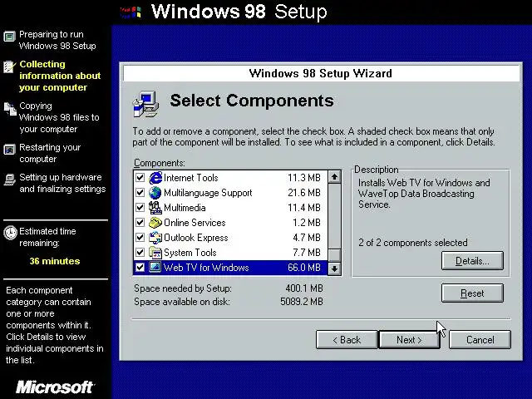Click the '2 of 2 components selected' text

tap(413, 243)
